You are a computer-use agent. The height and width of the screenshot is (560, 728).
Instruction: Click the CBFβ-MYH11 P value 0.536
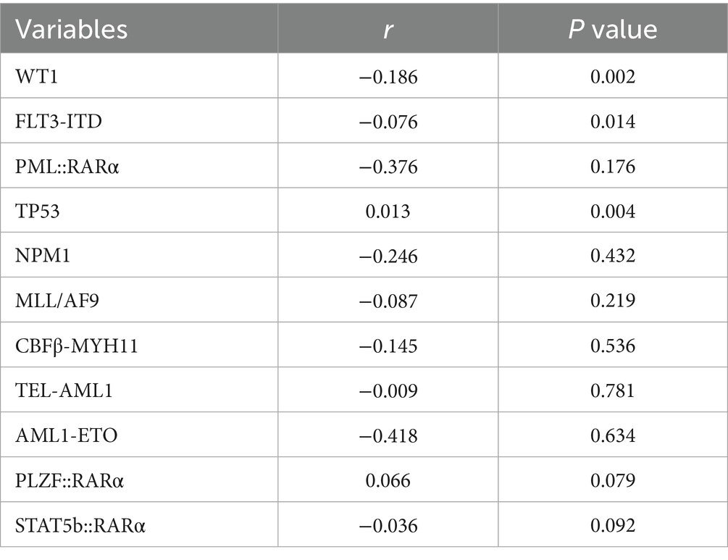pyautogui.click(x=612, y=347)
